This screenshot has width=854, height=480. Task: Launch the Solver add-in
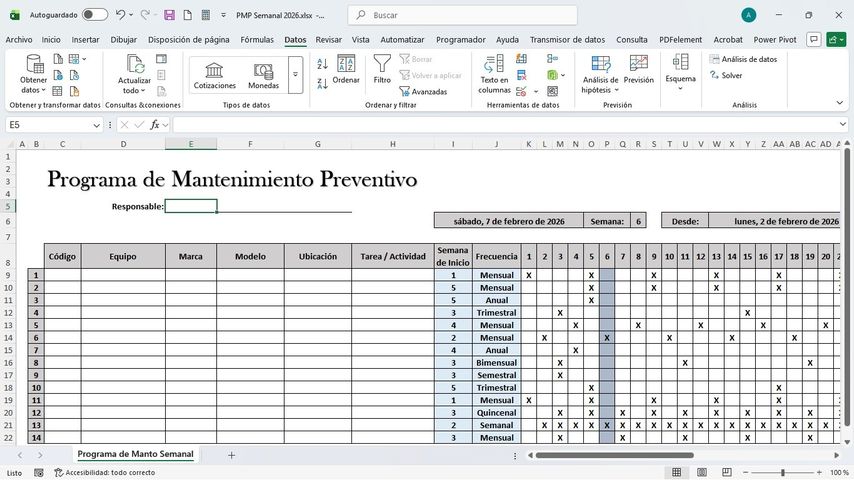tap(726, 75)
